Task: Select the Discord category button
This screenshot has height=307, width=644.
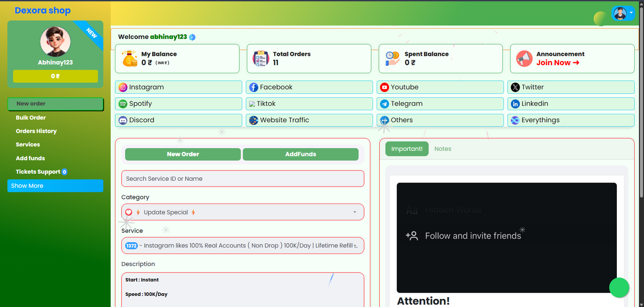Action: click(179, 120)
